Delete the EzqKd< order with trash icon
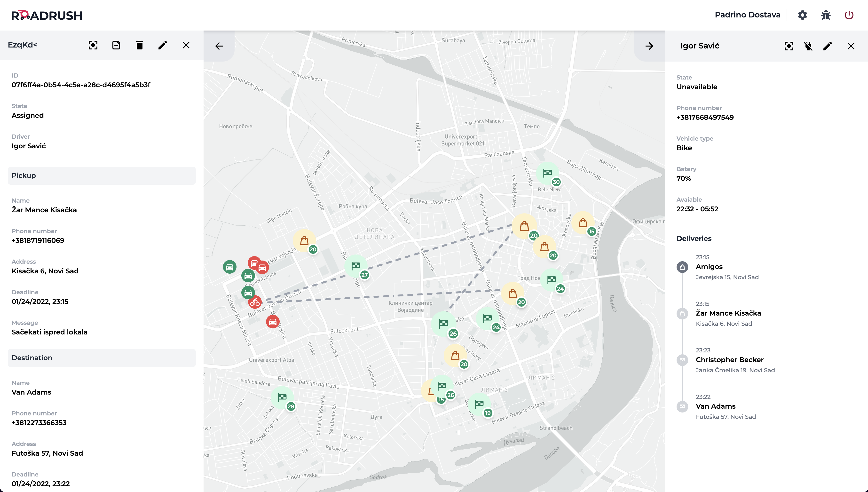This screenshot has height=492, width=868. [140, 45]
